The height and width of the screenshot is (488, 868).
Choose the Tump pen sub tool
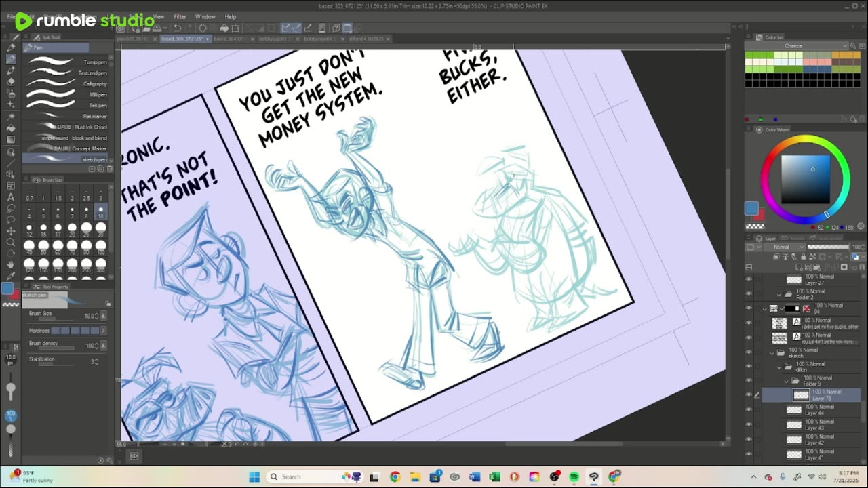[x=66, y=62]
